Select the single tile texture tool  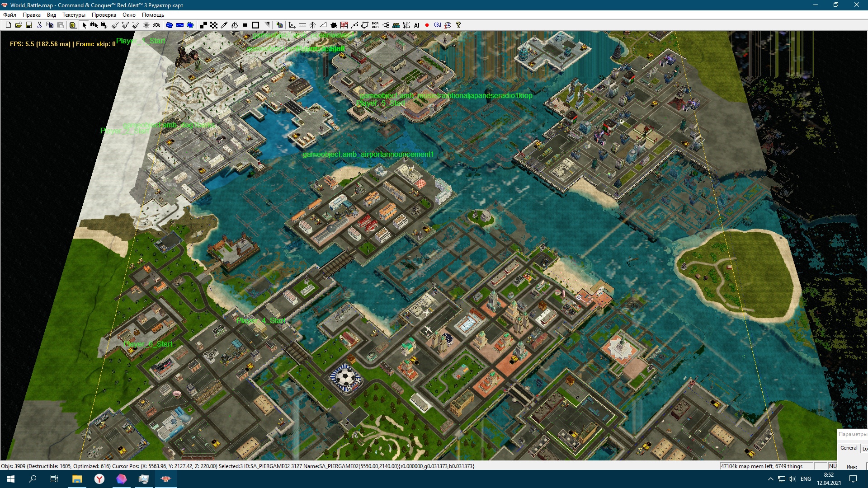[203, 25]
